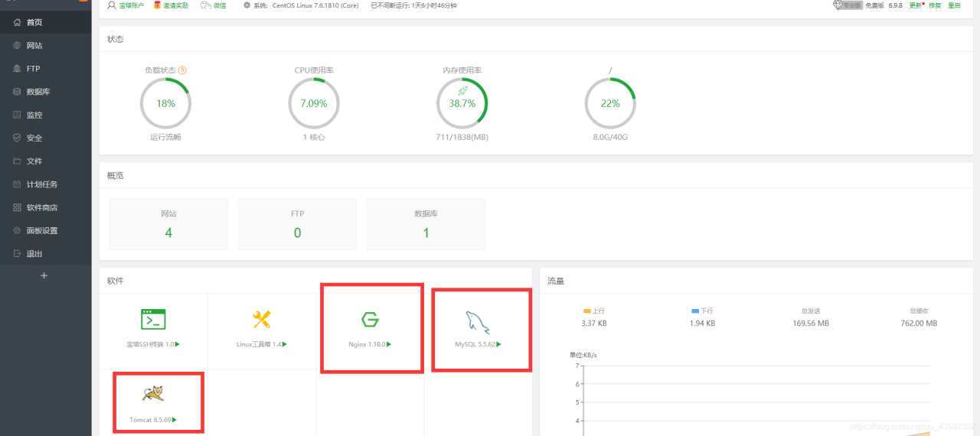980x436 pixels.
Task: Open the 网站 overview card showing 4
Action: click(x=168, y=224)
